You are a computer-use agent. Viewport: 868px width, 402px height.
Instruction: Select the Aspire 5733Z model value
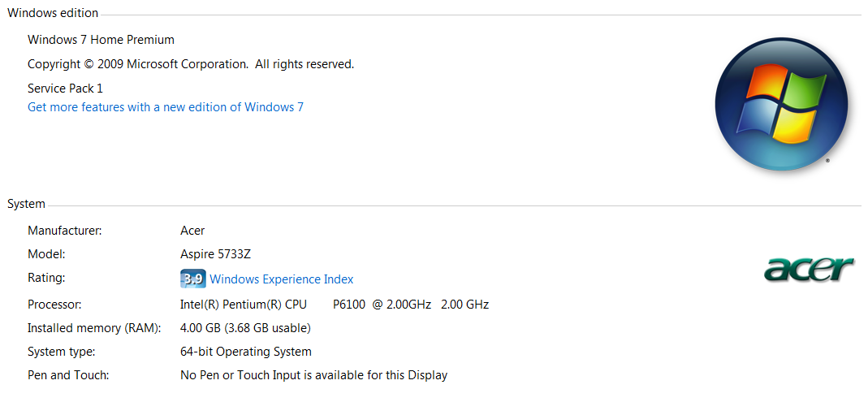(216, 255)
